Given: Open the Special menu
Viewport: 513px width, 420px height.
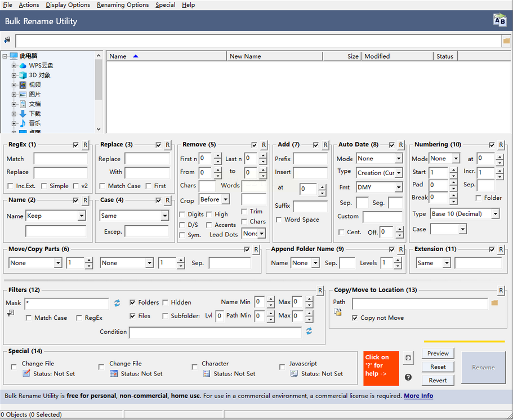Looking at the screenshot, I should click(165, 5).
